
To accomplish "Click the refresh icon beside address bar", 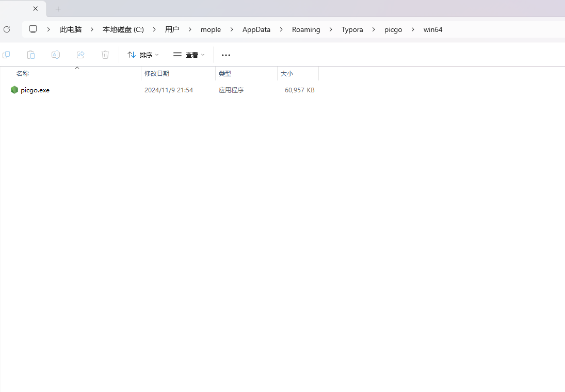I will (7, 29).
